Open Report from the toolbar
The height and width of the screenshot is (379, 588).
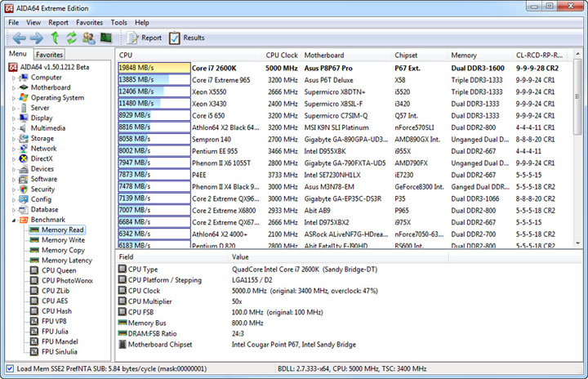click(x=144, y=38)
